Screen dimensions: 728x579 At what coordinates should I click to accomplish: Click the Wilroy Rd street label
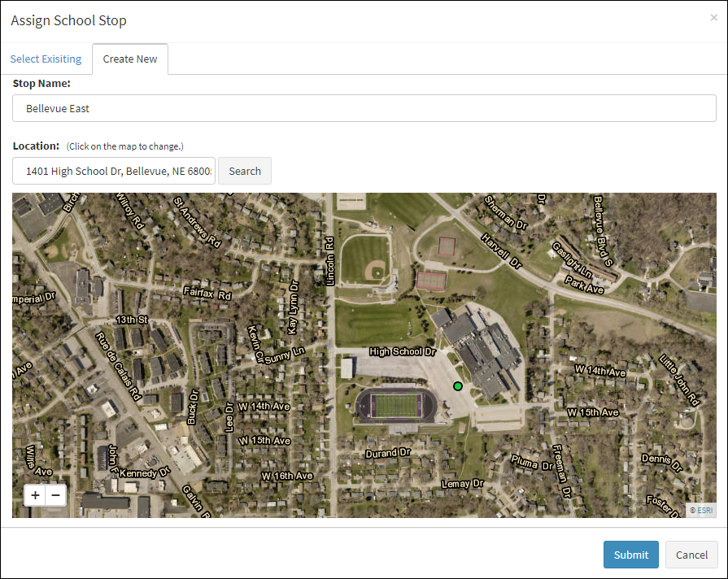click(x=129, y=211)
